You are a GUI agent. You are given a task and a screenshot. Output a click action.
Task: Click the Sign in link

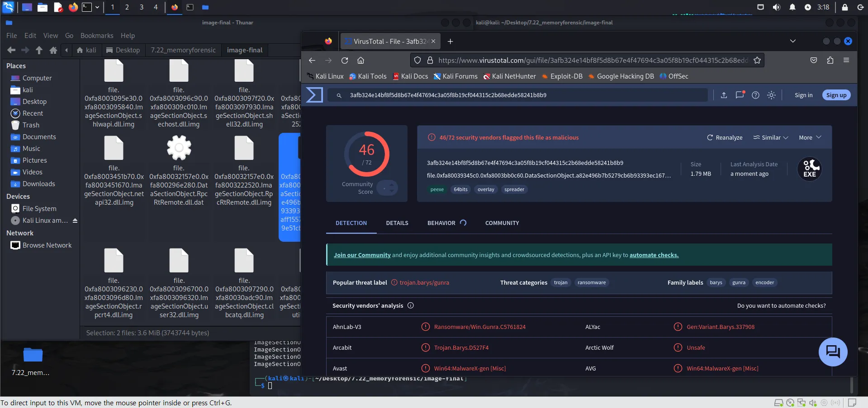[x=803, y=95]
